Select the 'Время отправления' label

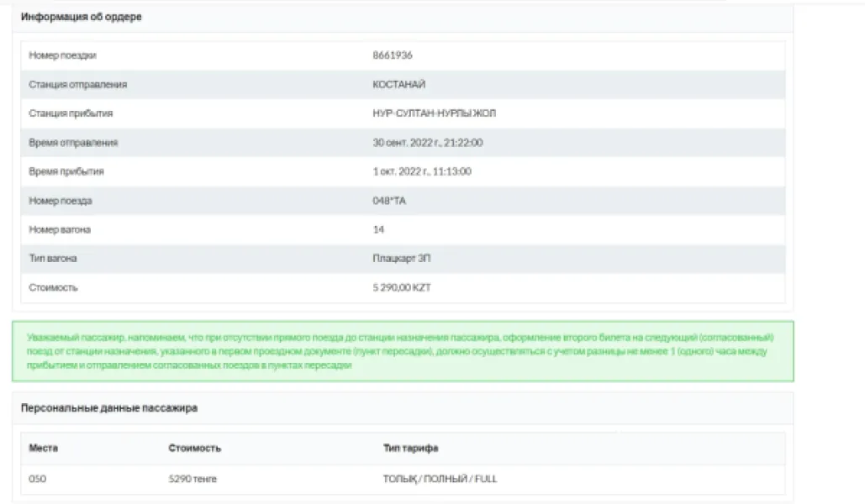click(x=73, y=142)
